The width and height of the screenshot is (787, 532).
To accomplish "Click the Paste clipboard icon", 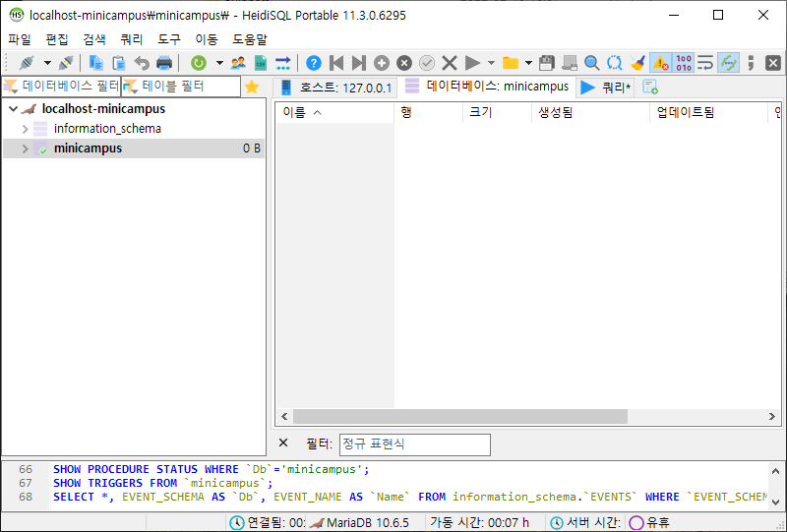I will [119, 63].
